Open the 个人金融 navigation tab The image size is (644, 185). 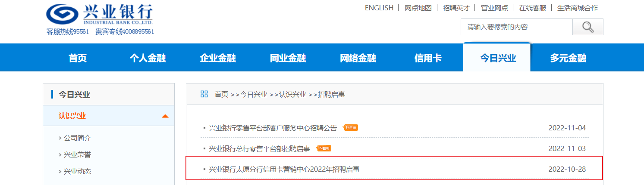(x=148, y=58)
